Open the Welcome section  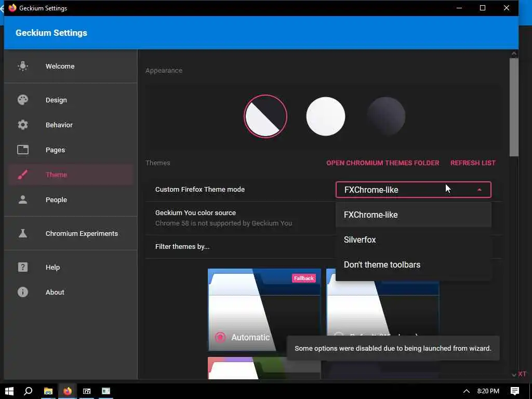(x=71, y=66)
